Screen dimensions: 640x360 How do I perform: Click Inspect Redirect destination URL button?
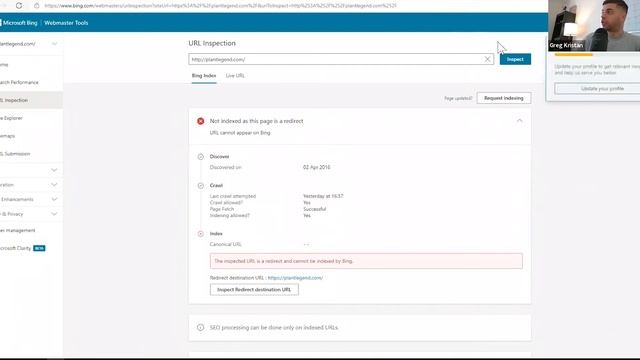(254, 289)
